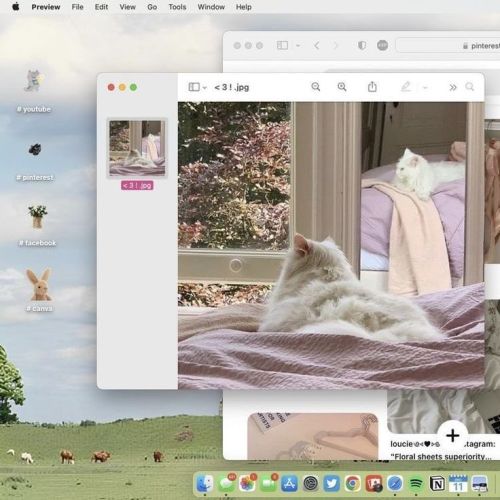Image resolution: width=500 pixels, height=500 pixels.
Task: Show more toolbar items with double chevron
Action: tap(453, 87)
